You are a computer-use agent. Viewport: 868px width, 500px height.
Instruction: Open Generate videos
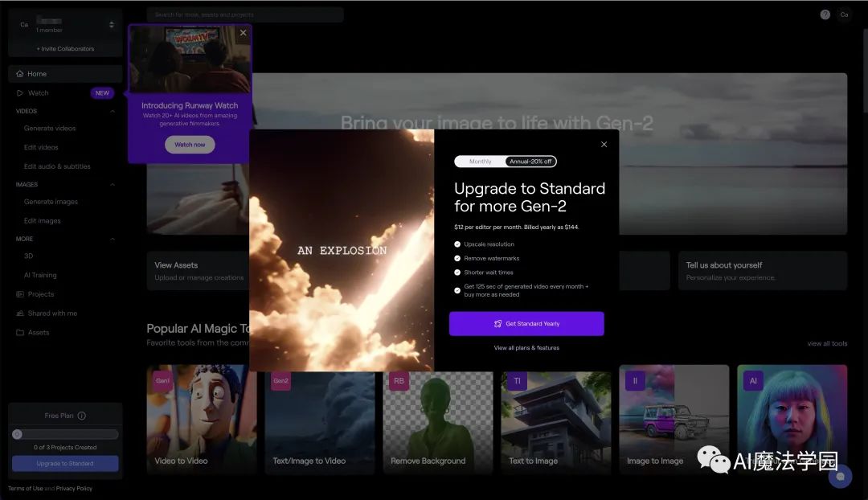tap(50, 129)
